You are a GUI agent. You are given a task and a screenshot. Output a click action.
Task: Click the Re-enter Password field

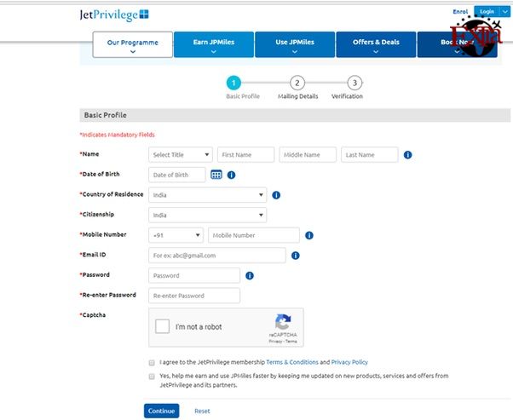194,296
